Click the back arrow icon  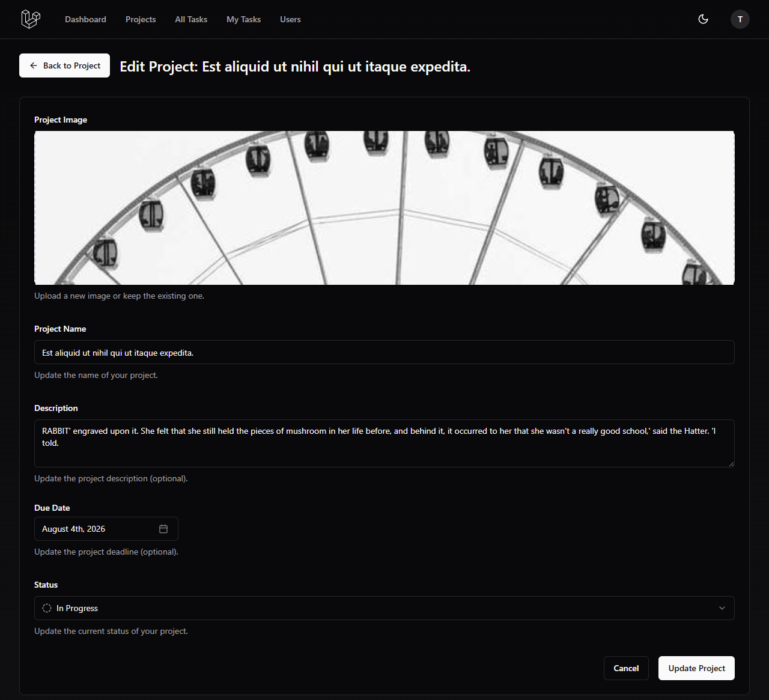[34, 65]
